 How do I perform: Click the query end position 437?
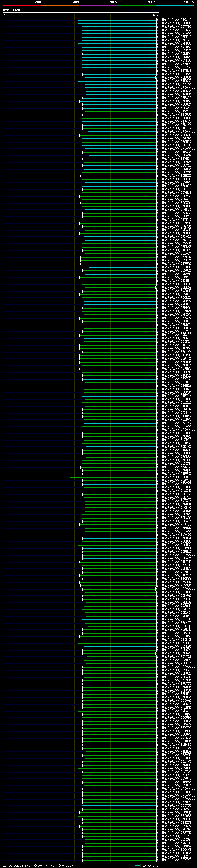pyautogui.click(x=155, y=15)
